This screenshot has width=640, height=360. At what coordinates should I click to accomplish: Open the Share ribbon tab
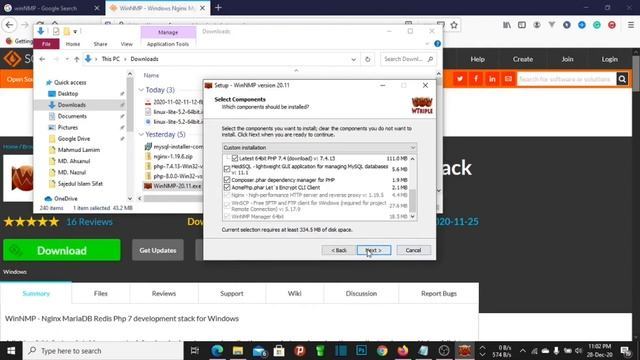pyautogui.click(x=100, y=44)
